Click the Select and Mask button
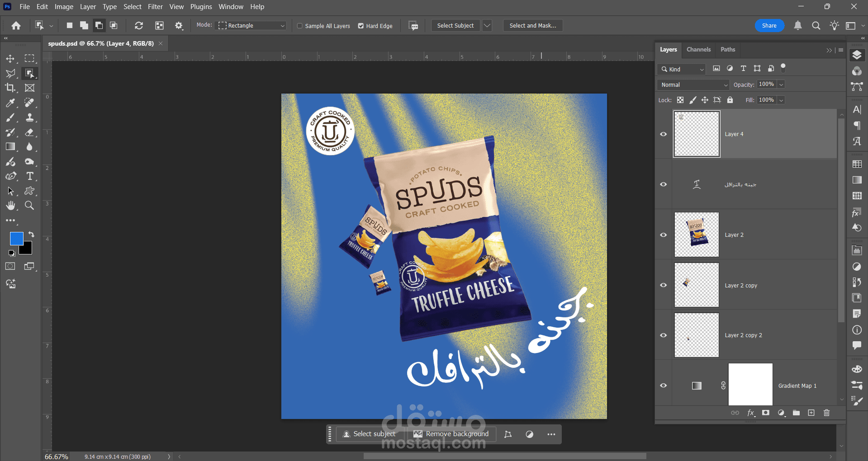This screenshot has height=461, width=868. (533, 26)
